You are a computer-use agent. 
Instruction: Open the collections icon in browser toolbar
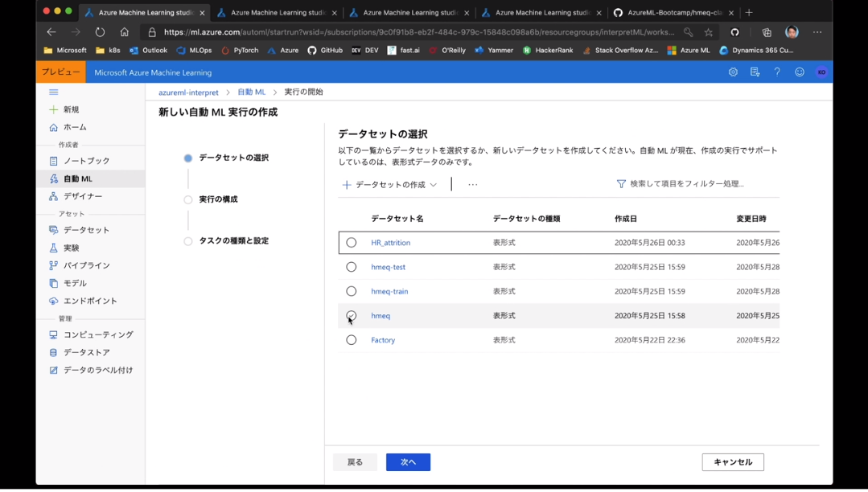click(x=767, y=32)
